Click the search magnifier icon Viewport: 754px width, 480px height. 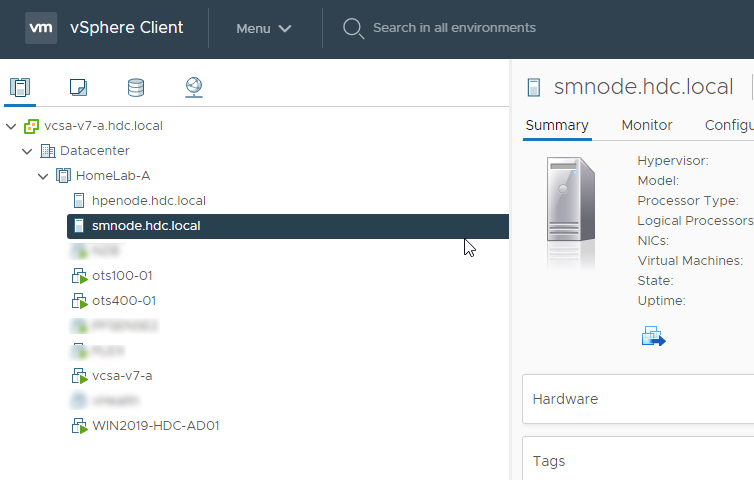(x=353, y=28)
